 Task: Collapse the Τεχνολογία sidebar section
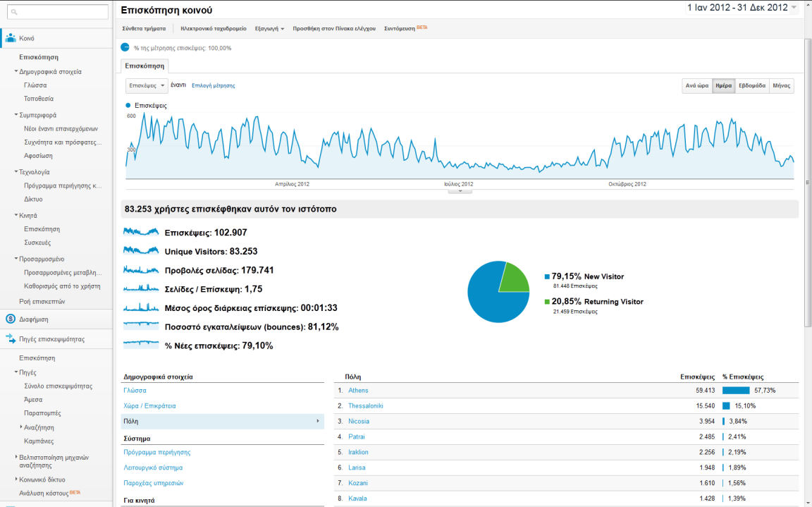click(x=16, y=172)
